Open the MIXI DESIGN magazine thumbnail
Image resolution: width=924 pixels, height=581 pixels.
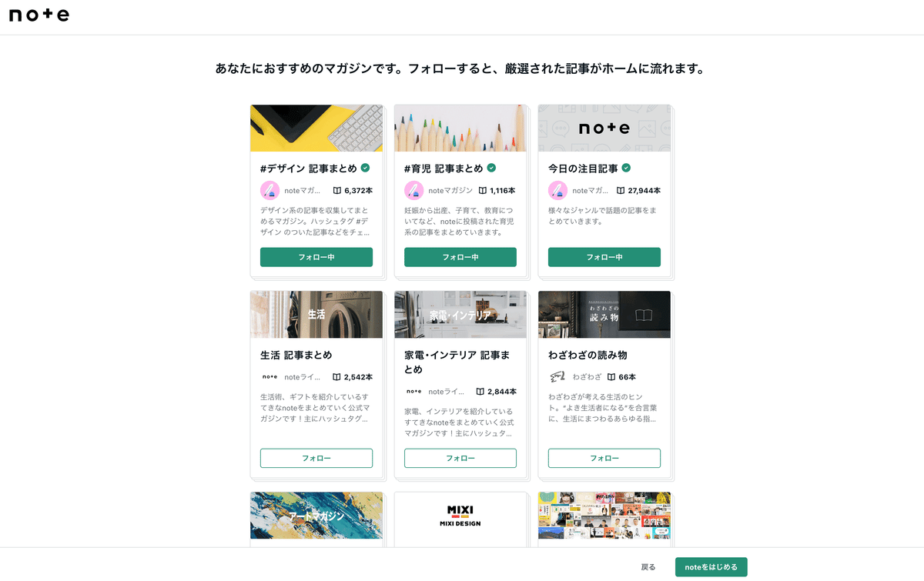pyautogui.click(x=460, y=516)
